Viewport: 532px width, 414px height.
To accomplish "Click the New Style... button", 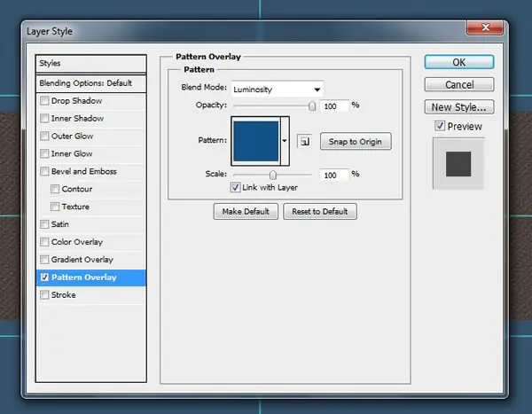I will (x=459, y=107).
